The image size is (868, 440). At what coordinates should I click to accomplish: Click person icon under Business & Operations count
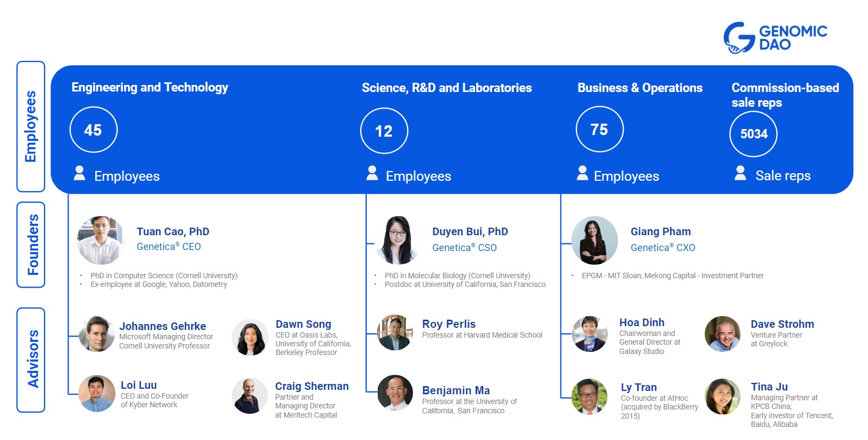click(582, 173)
